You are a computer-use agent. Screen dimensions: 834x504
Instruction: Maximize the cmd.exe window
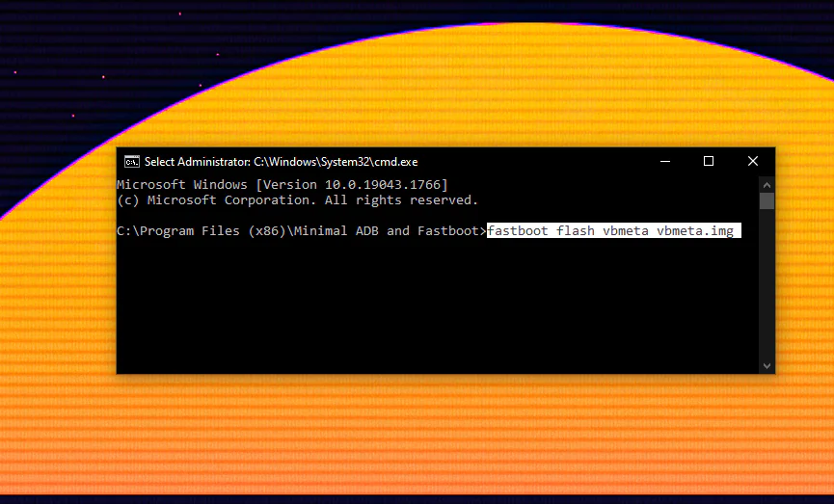pos(709,161)
